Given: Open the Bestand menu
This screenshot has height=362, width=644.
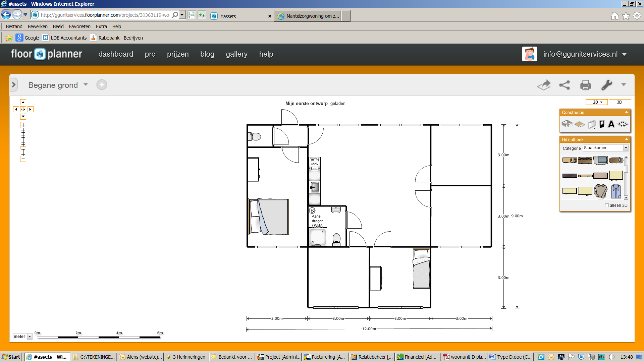Looking at the screenshot, I should coord(14,26).
